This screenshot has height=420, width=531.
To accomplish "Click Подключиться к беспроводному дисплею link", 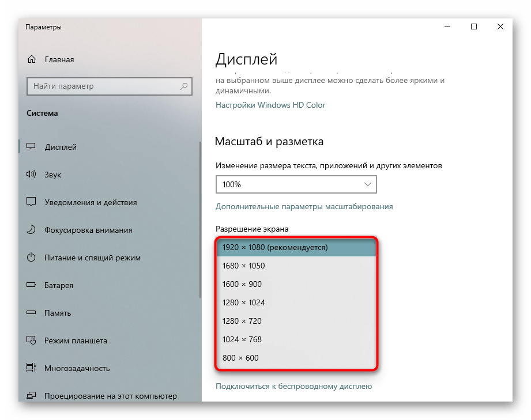I will click(x=293, y=387).
